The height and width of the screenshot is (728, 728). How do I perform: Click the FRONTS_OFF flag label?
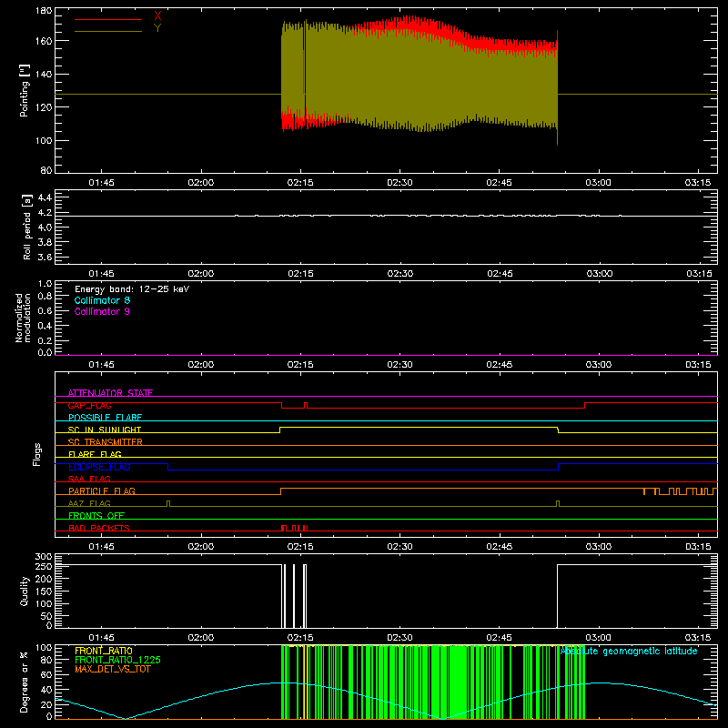pos(96,516)
